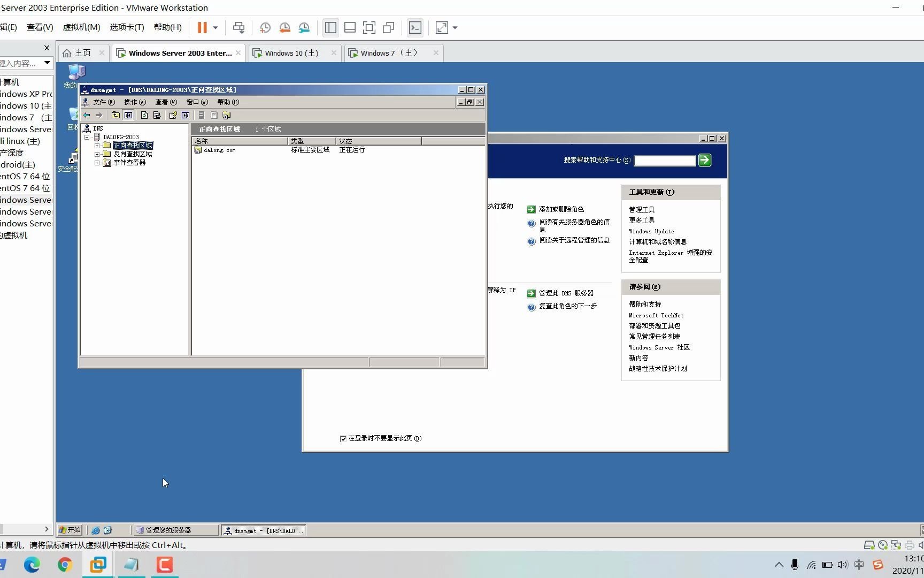Open the library search dropdown arrow

[47, 63]
